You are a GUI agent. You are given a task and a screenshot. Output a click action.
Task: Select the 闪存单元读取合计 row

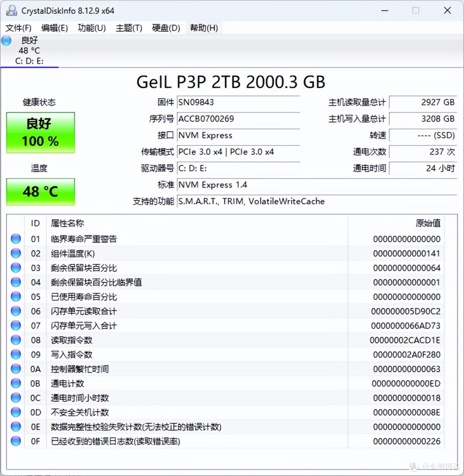226,311
